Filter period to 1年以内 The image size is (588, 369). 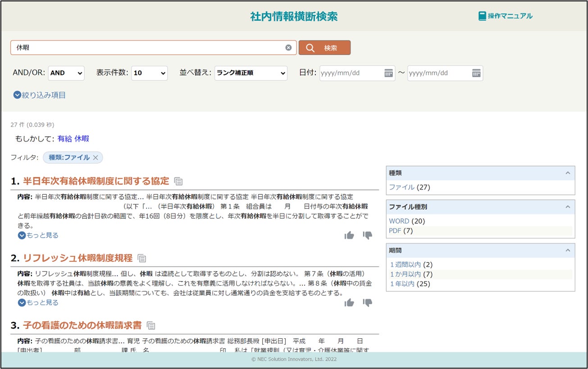tap(402, 284)
